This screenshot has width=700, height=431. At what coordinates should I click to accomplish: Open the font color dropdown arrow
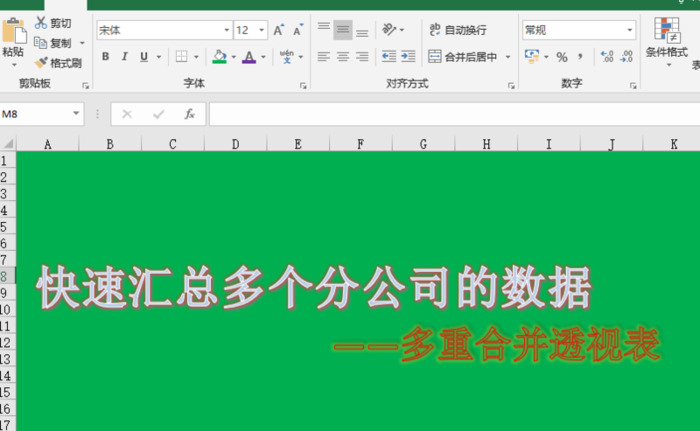(263, 57)
